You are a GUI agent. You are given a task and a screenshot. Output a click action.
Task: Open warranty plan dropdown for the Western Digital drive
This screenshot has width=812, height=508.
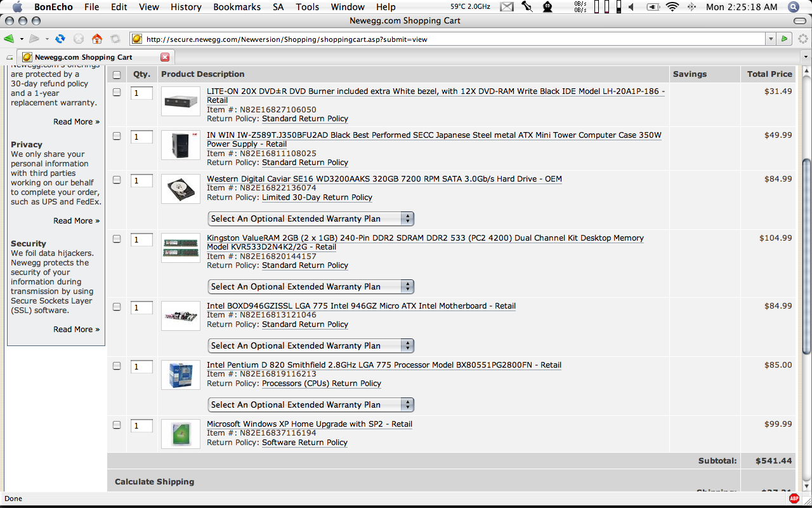[311, 218]
